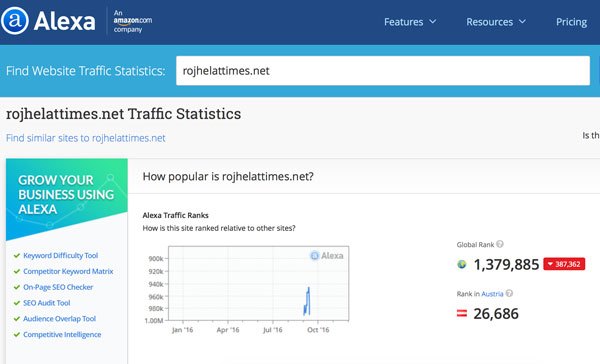Expand the Resources dropdown menu
This screenshot has width=600, height=364.
click(x=496, y=22)
